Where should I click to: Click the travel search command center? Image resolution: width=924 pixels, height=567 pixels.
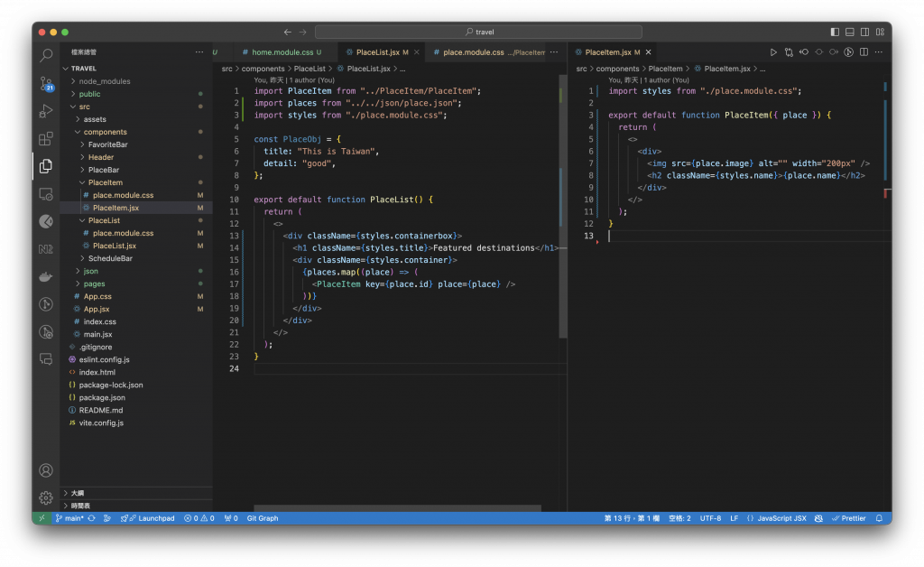pyautogui.click(x=478, y=32)
